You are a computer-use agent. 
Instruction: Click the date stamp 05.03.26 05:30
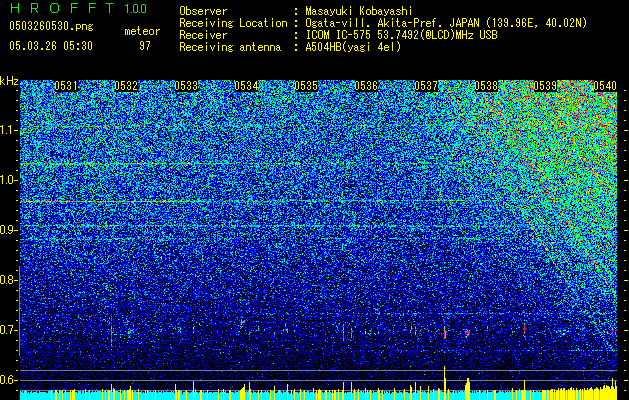[51, 46]
